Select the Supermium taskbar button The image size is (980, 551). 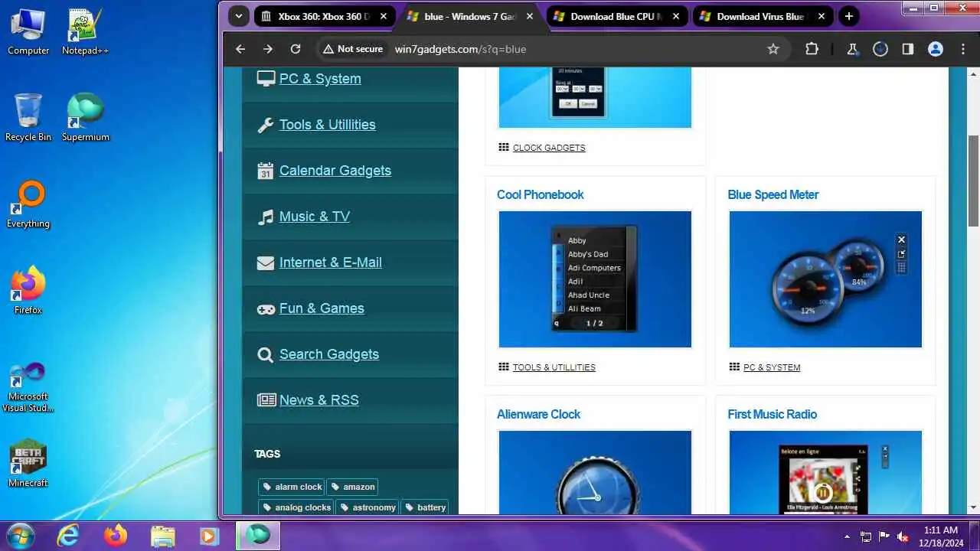258,535
